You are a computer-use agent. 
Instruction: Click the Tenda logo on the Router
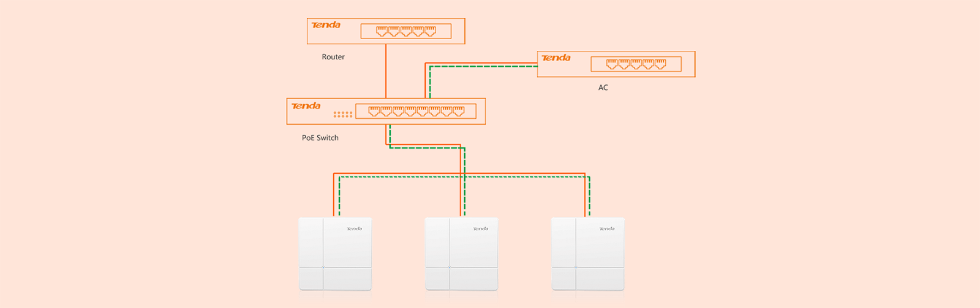tap(326, 25)
